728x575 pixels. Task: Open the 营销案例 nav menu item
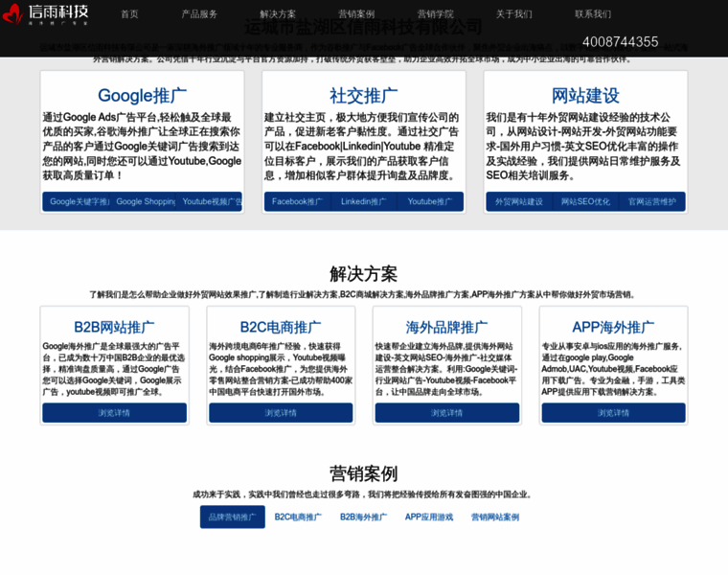(356, 14)
